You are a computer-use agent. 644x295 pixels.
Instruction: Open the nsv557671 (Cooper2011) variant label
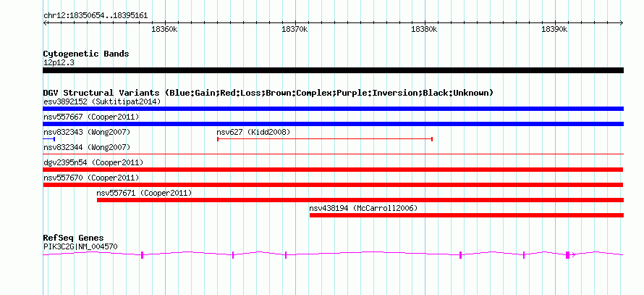coord(144,193)
